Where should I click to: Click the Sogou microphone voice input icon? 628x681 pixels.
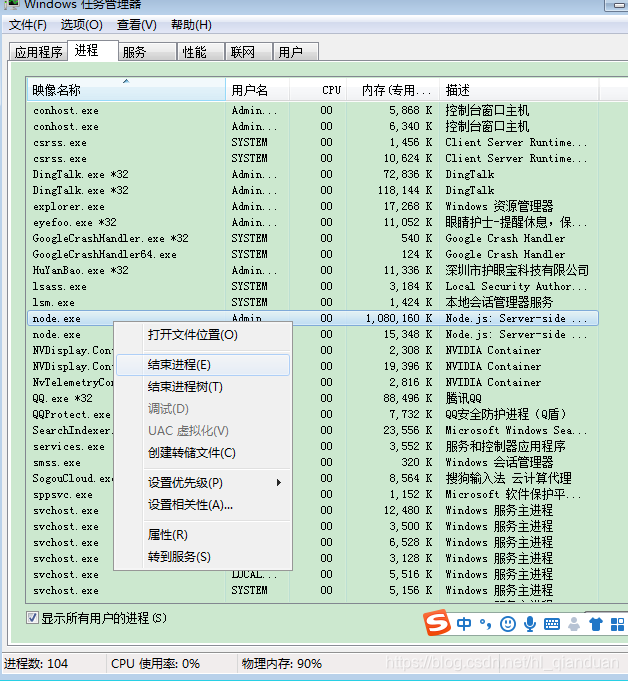pyautogui.click(x=529, y=625)
